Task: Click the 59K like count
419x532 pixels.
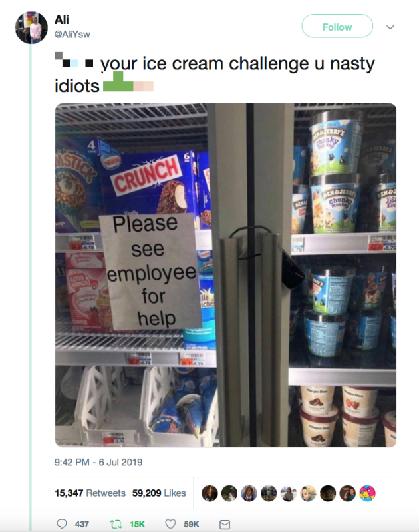Action: point(192,524)
